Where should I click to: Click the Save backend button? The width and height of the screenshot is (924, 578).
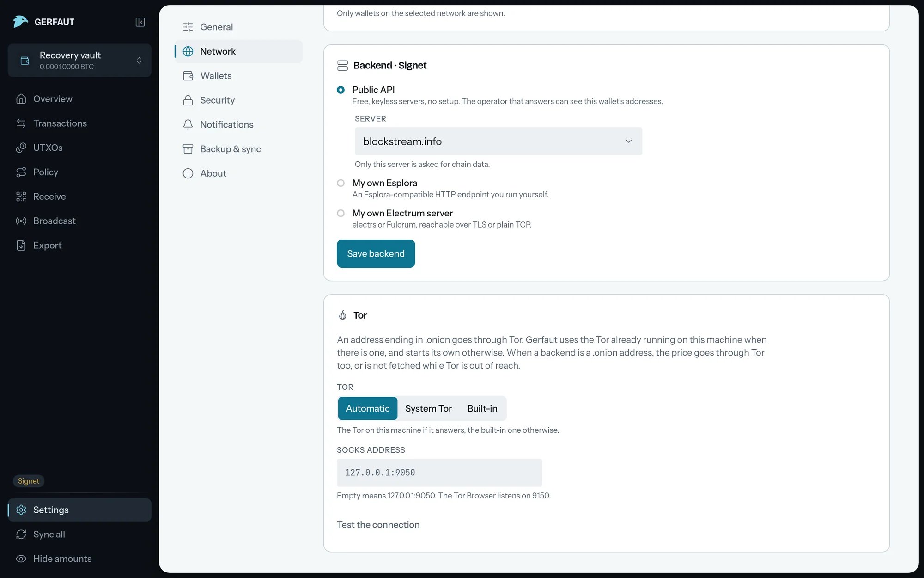click(376, 254)
